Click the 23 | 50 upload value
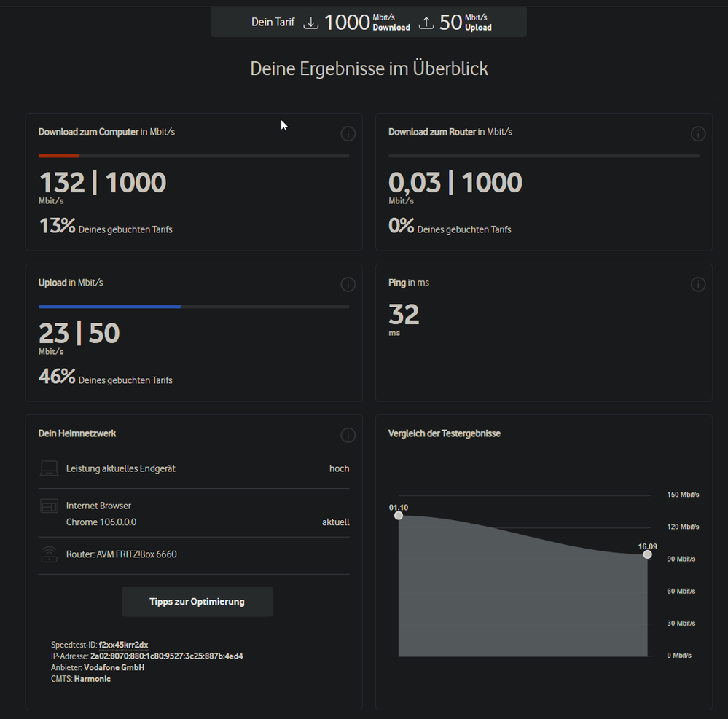The width and height of the screenshot is (728, 719). [x=79, y=333]
